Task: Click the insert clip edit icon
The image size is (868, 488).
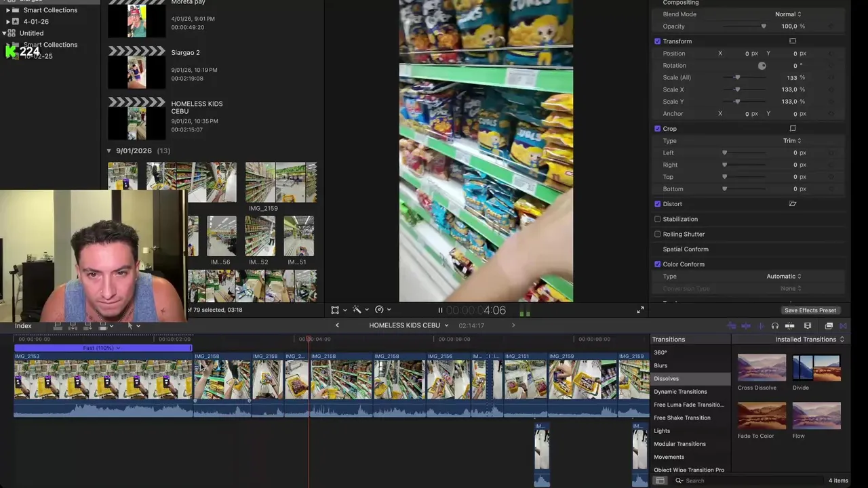Action: coord(73,326)
